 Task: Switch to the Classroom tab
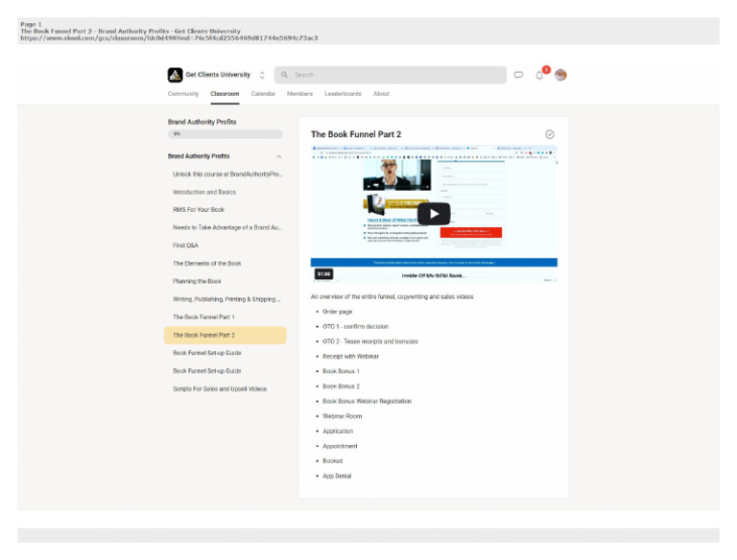tap(225, 94)
